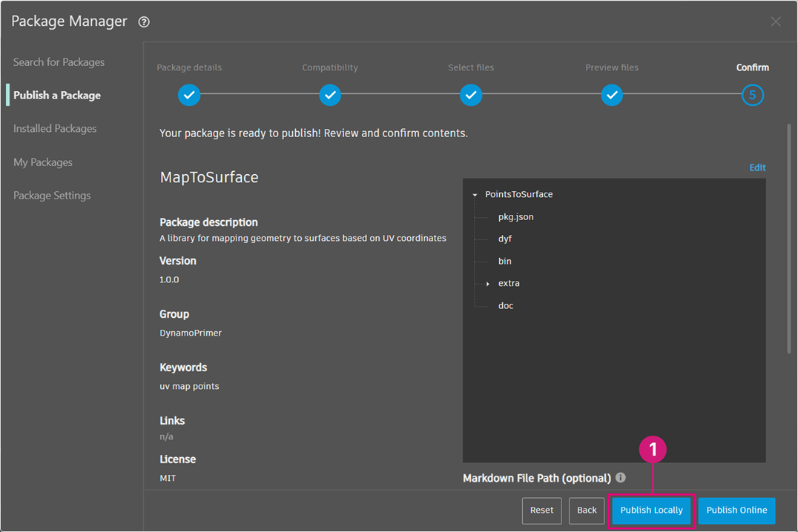The width and height of the screenshot is (798, 532).
Task: Select pkg.json in the file tree
Action: pyautogui.click(x=515, y=217)
